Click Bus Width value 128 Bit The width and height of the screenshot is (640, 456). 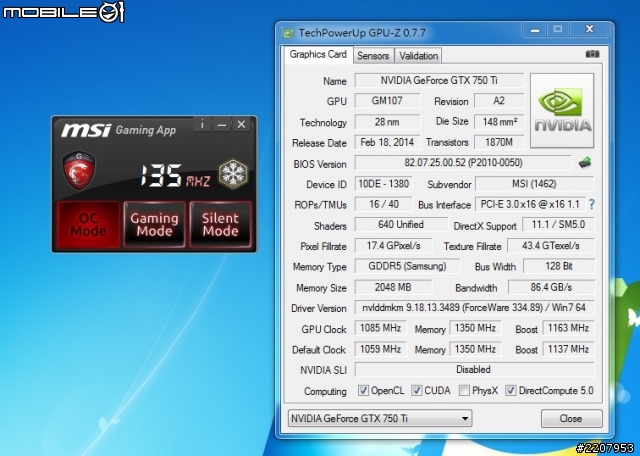click(x=559, y=266)
